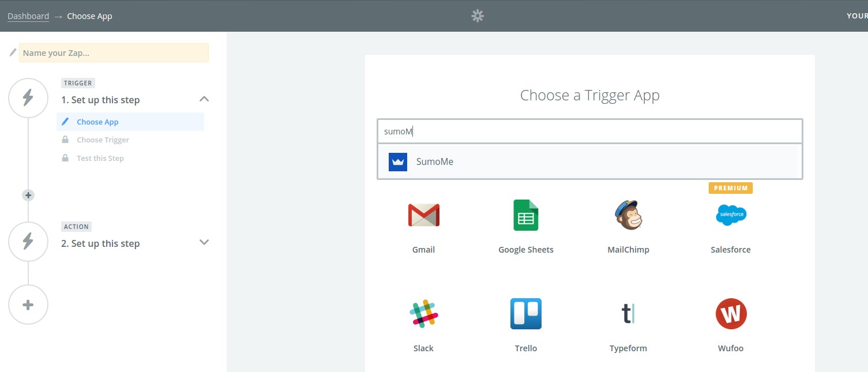Screen dimensions: 868x372
Task: Select the Salesforce app icon
Action: click(x=731, y=215)
